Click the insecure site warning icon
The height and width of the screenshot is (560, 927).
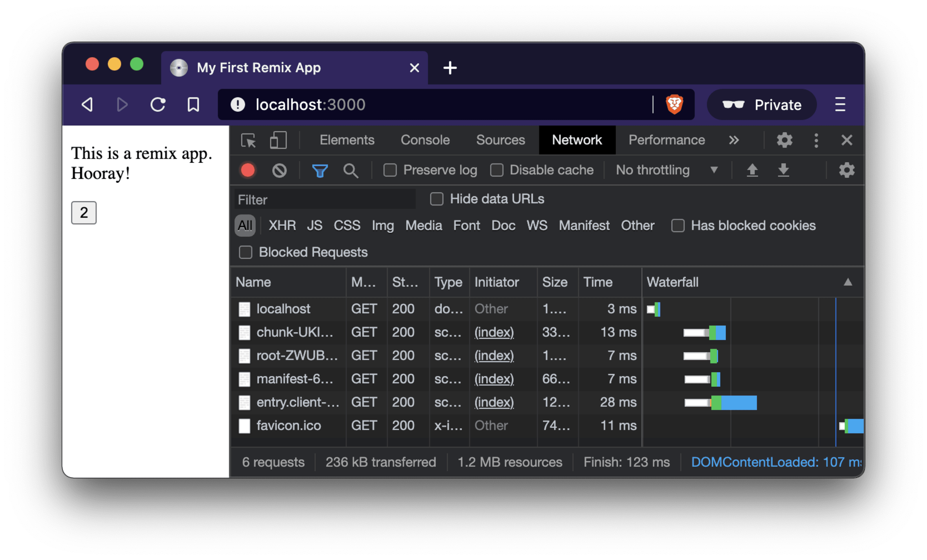point(238,105)
